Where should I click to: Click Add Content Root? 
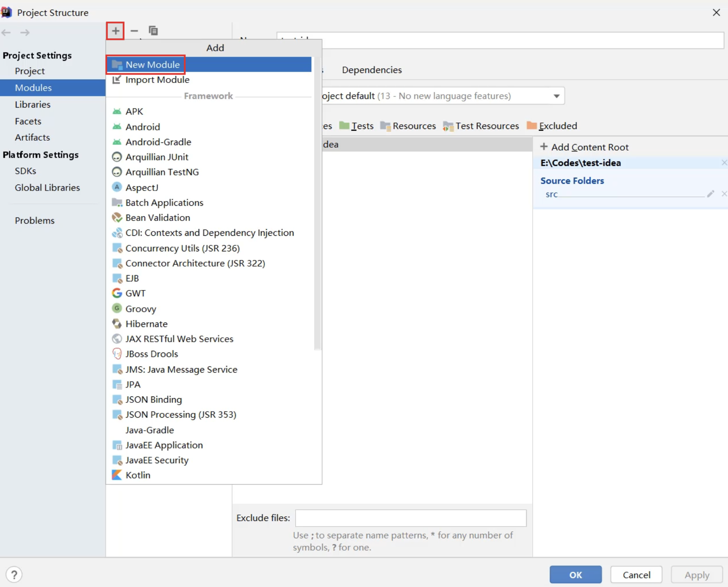click(x=584, y=147)
